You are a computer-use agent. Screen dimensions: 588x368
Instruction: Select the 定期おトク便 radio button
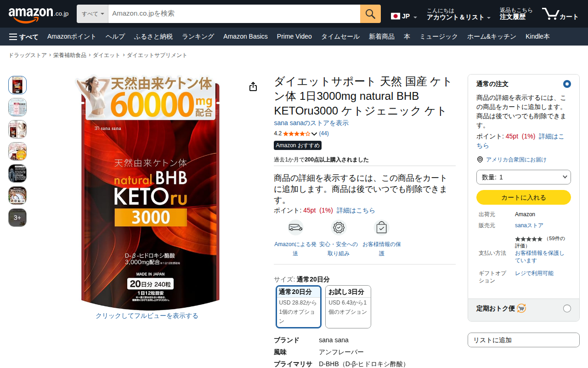[x=567, y=308]
